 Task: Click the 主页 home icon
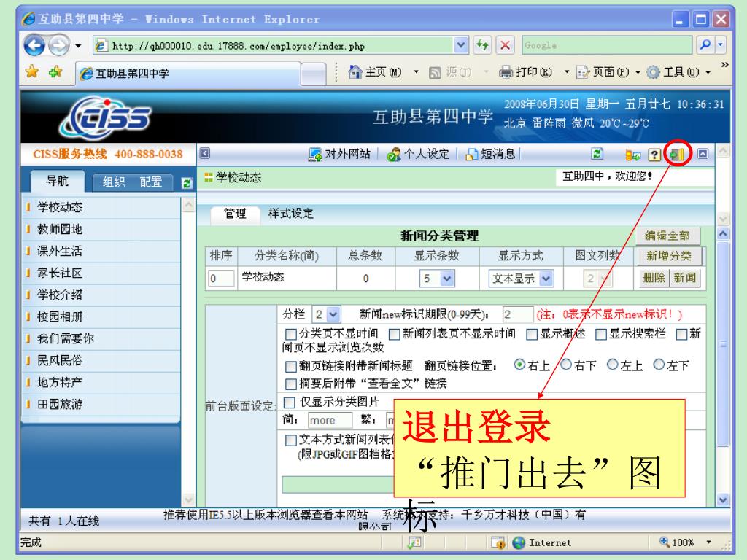pyautogui.click(x=355, y=71)
